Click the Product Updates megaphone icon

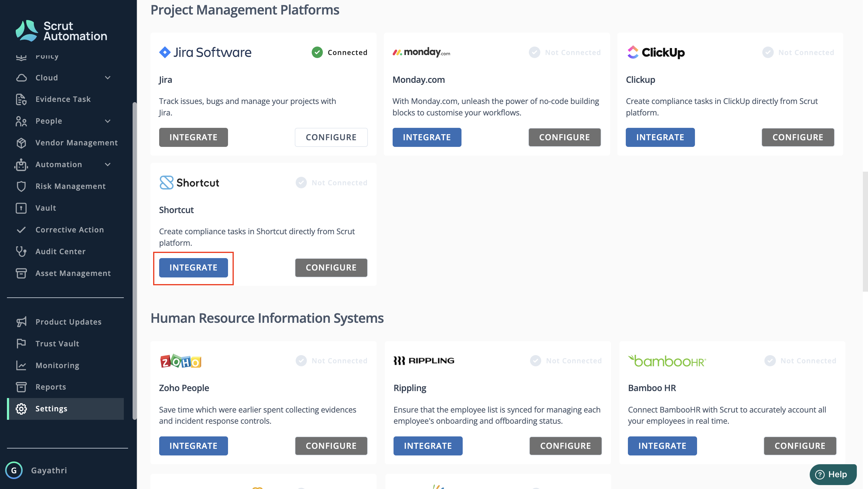(21, 322)
